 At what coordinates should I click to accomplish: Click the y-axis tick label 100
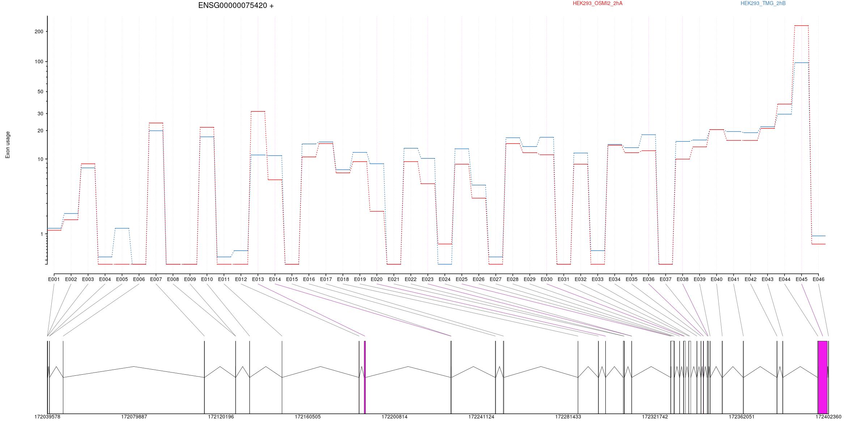(39, 61)
